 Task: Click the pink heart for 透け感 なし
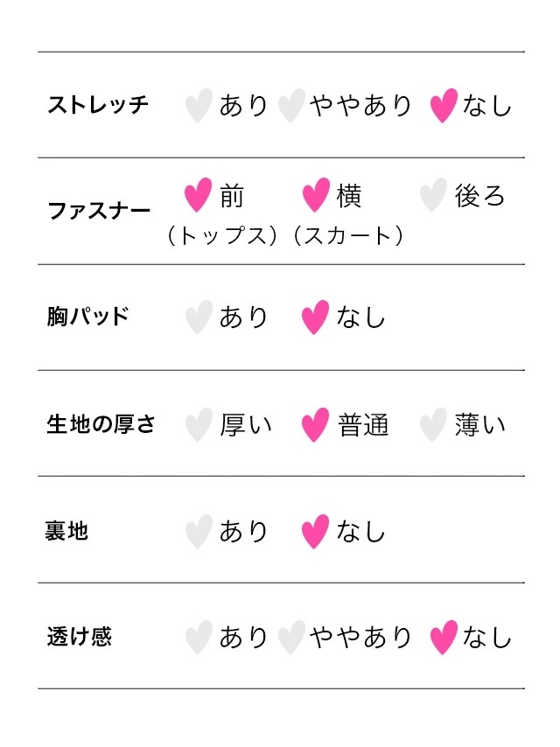pyautogui.click(x=444, y=638)
